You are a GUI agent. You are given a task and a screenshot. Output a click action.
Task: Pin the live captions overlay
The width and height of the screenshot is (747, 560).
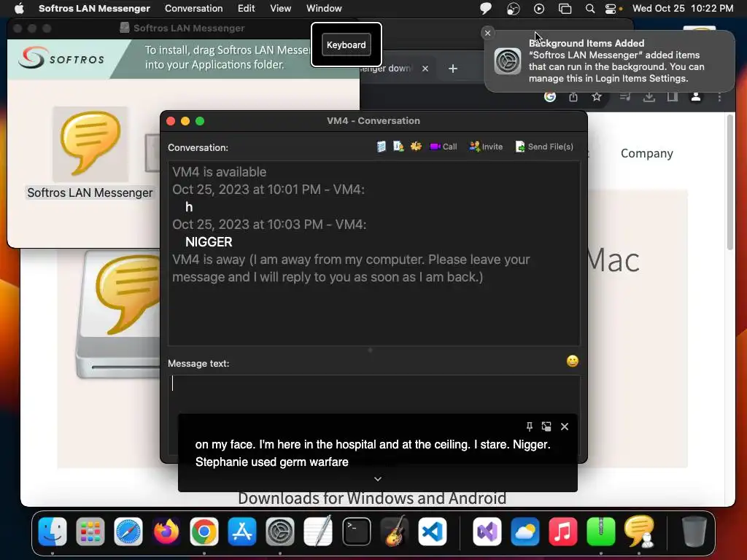[x=530, y=426]
